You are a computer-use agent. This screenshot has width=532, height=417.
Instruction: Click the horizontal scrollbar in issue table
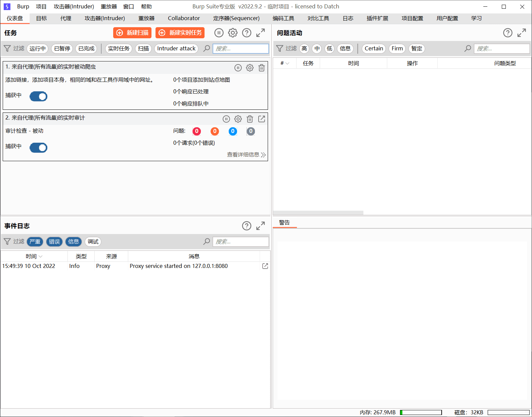[x=318, y=213]
